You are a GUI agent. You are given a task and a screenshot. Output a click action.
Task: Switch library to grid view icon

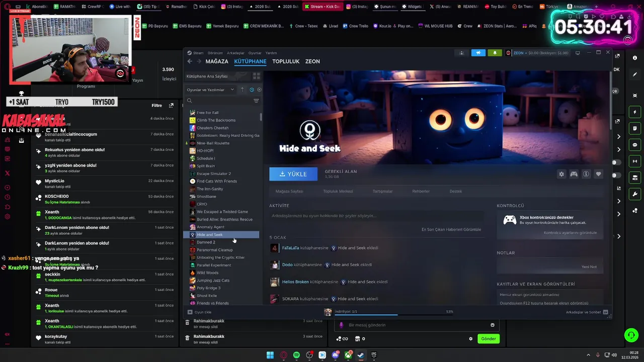point(256,76)
